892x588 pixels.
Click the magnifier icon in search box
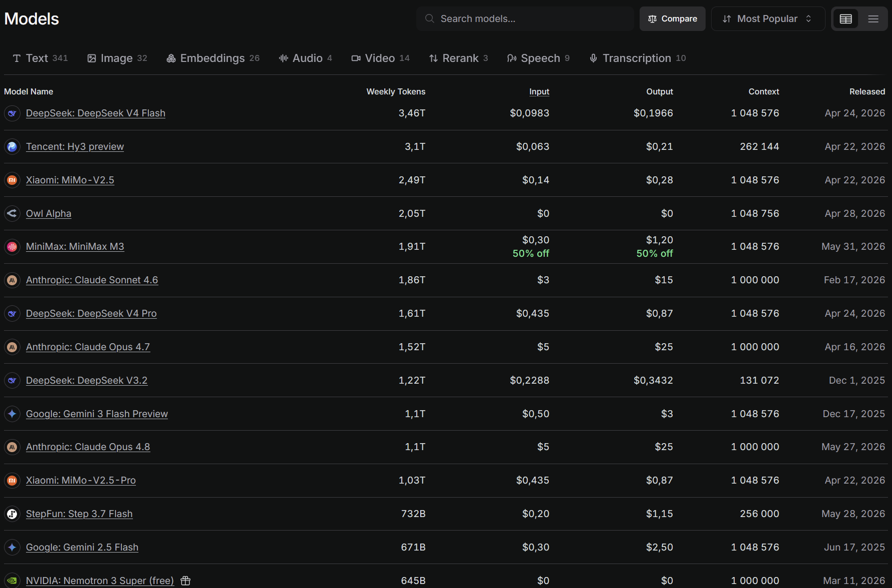click(x=429, y=18)
